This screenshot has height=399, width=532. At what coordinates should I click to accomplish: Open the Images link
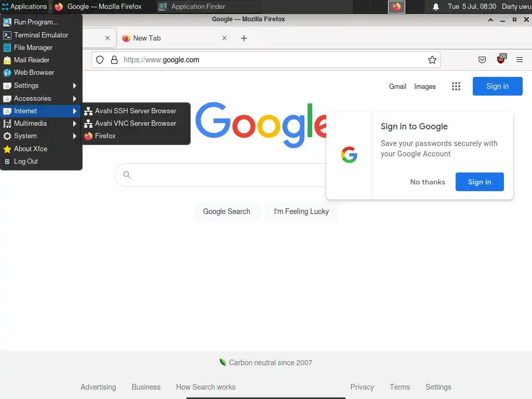[425, 87]
